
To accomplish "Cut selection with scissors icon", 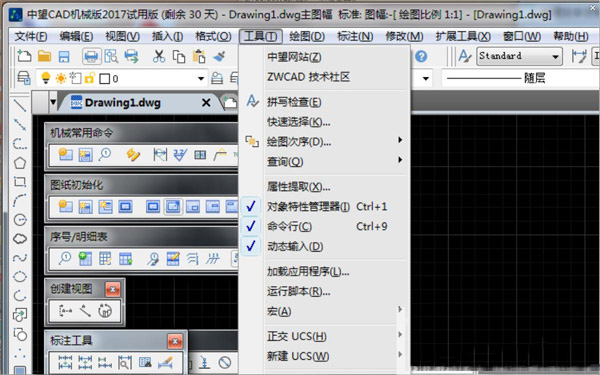I will pos(159,56).
